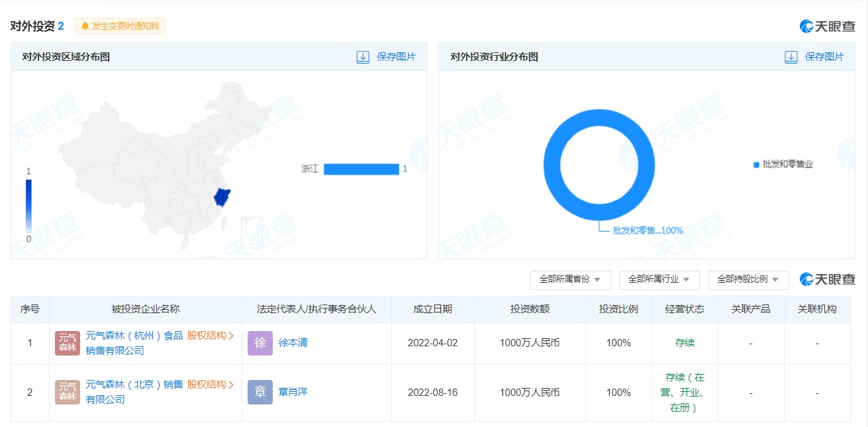
Task: Click the 投资数额 column header
Action: click(x=530, y=309)
